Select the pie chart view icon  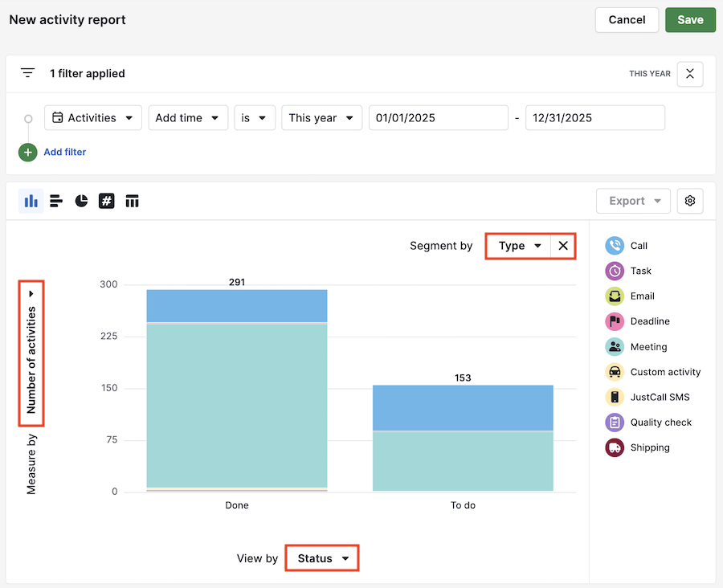point(81,201)
